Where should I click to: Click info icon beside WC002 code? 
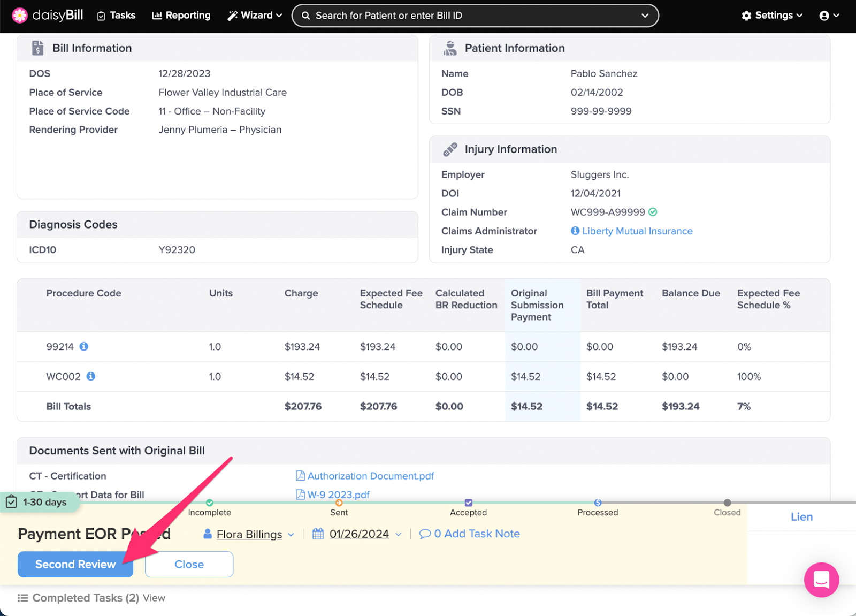click(91, 376)
